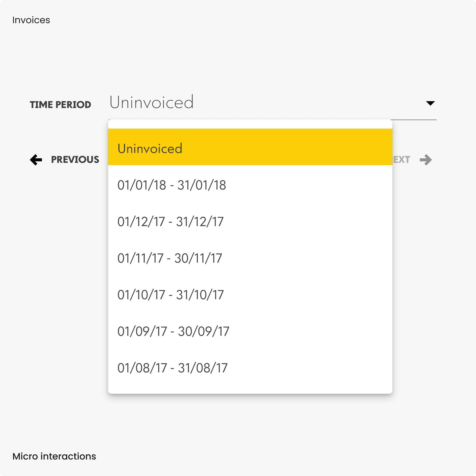
Task: Click the PREVIOUS navigation button
Action: tap(75, 160)
